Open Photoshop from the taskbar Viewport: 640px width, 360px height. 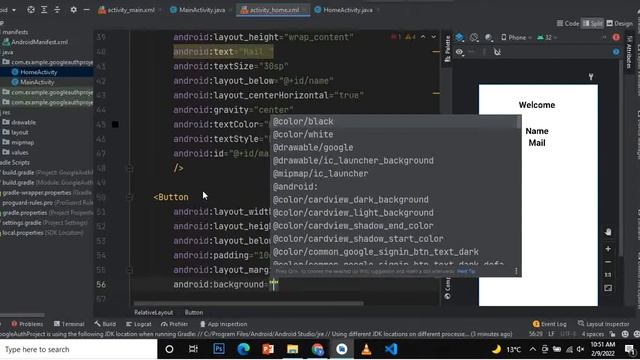219,349
